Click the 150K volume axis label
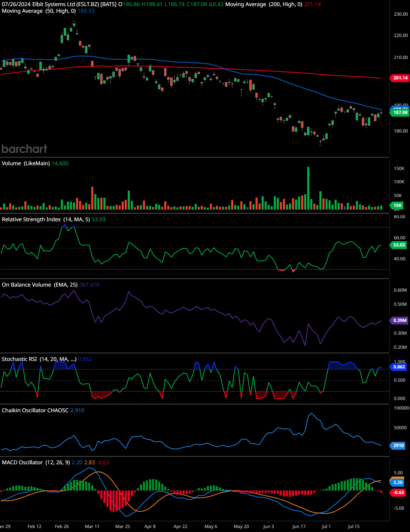 pos(399,169)
